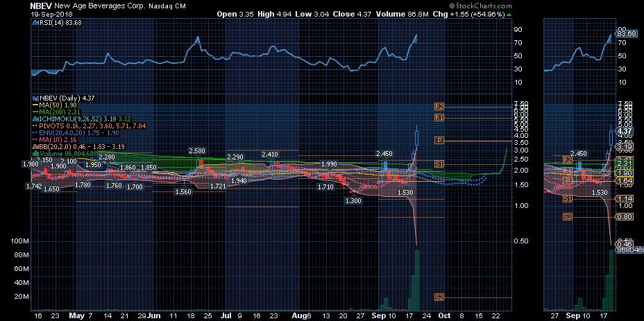Click the 83.68 RSI value tag on right axis
This screenshot has width=644, height=321.
pos(627,33)
